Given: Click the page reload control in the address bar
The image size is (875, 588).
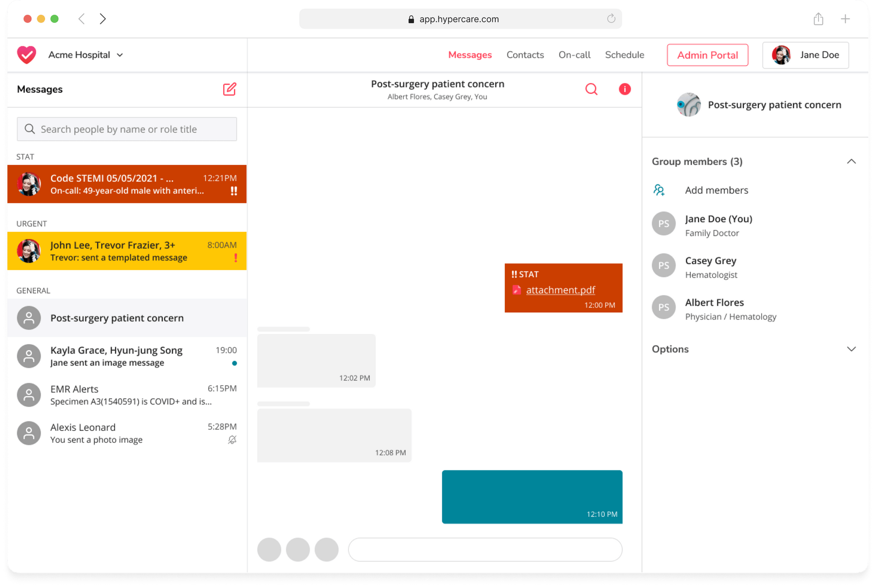Looking at the screenshot, I should point(611,19).
